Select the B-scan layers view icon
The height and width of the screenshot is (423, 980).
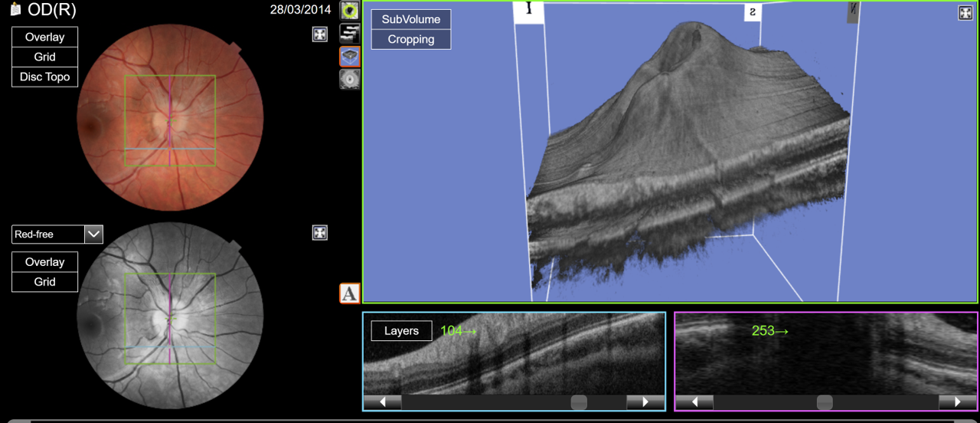pyautogui.click(x=350, y=33)
